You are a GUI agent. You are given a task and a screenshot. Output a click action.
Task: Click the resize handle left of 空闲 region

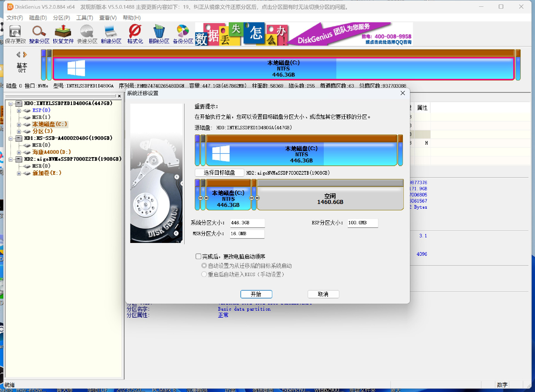(257, 198)
